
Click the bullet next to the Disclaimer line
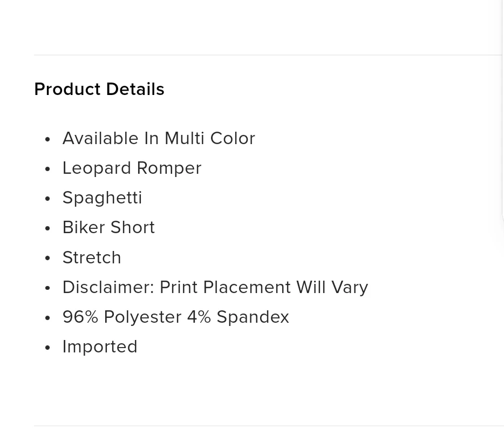48,288
